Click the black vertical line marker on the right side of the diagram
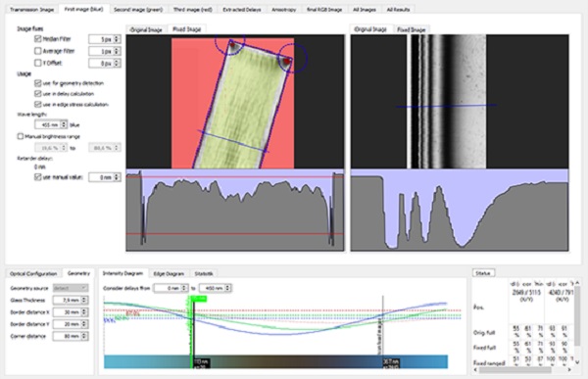Viewport: 588px width, 379px height. [x=383, y=324]
